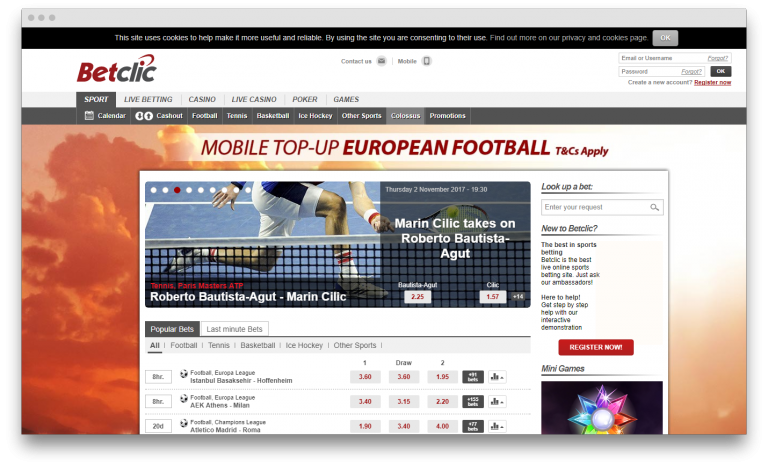Open LIVE BETTING section
The image size is (768, 472).
148,99
